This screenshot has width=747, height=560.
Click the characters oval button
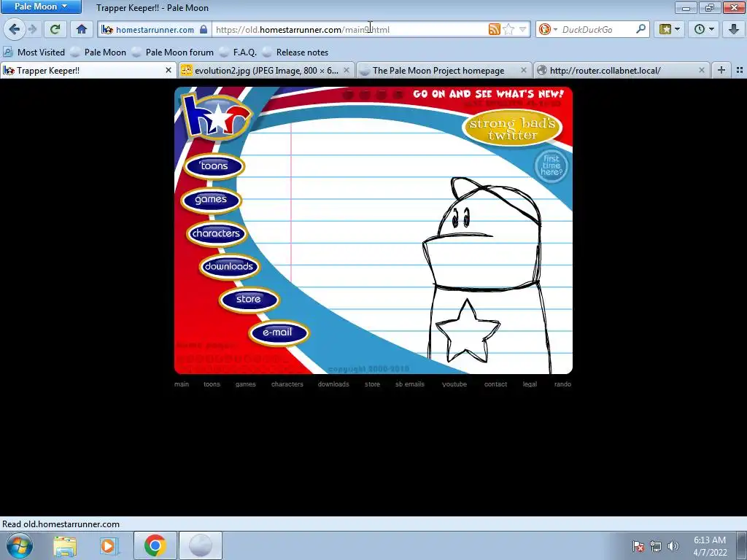point(216,233)
